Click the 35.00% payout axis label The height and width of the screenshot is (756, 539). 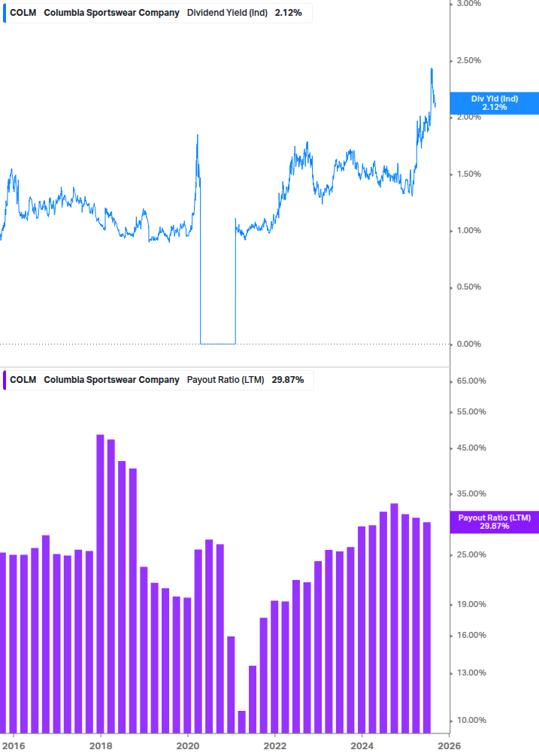point(471,493)
